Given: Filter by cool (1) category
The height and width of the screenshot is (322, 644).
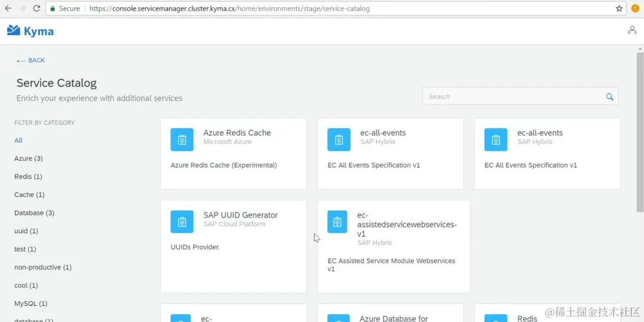Looking at the screenshot, I should click(x=26, y=285).
